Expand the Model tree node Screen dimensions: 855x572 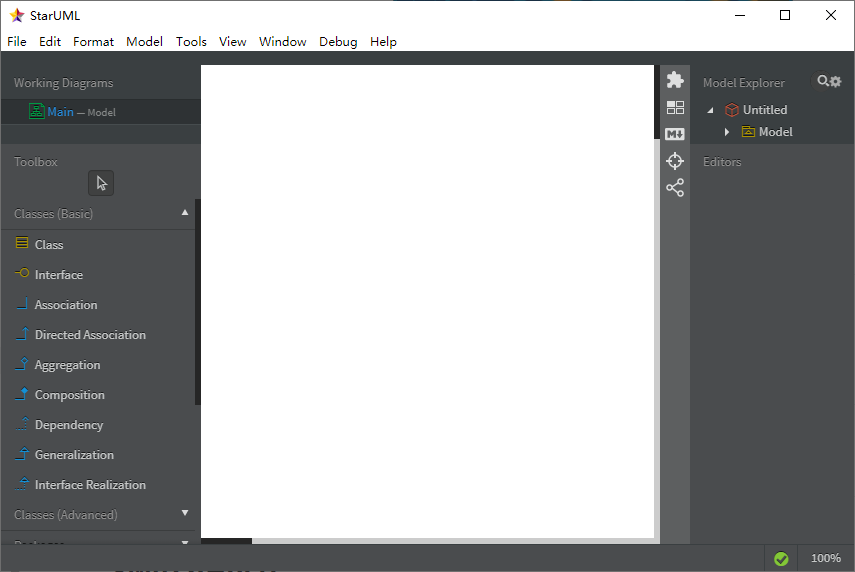pyautogui.click(x=727, y=132)
